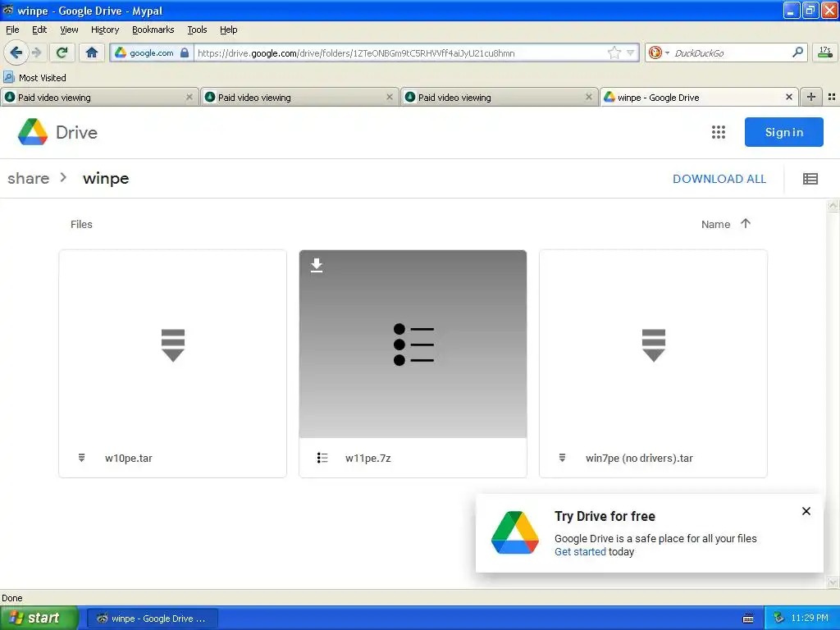Image resolution: width=840 pixels, height=630 pixels.
Task: Click the win7pe (no drivers).tar file name
Action: (x=639, y=458)
